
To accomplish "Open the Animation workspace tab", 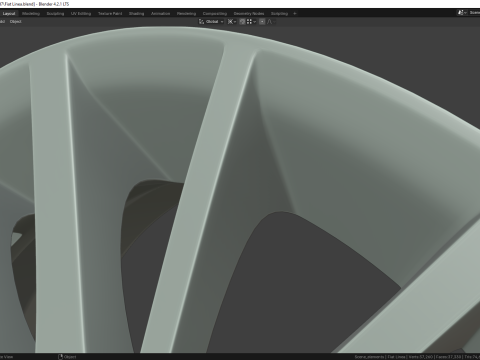I will 161,14.
